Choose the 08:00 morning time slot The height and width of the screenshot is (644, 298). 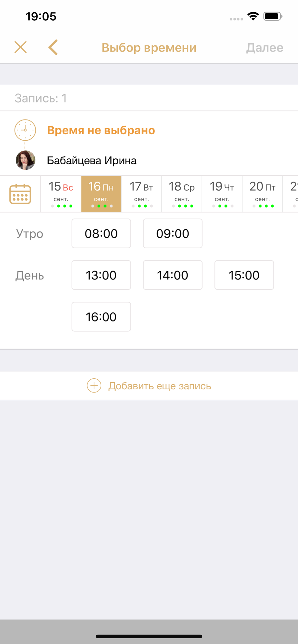click(x=101, y=233)
